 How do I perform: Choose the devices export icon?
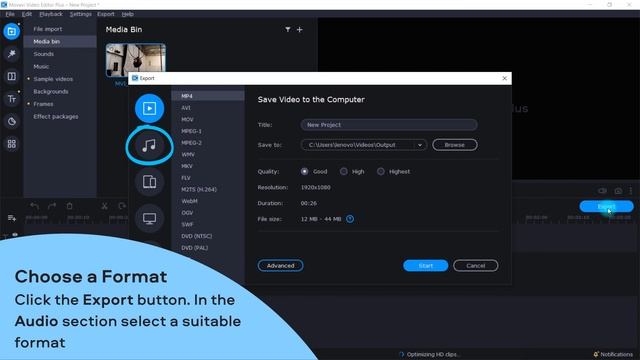coord(149,182)
